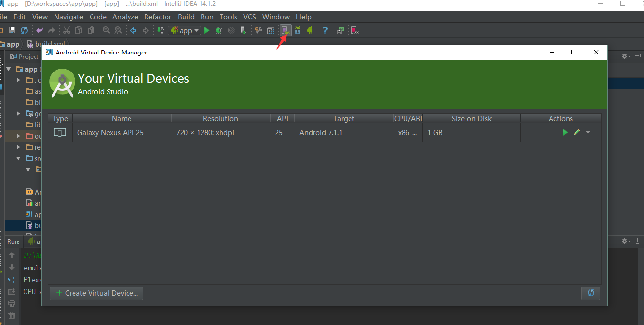Click the Attach debugger to Android process icon
Image resolution: width=644 pixels, height=325 pixels.
click(243, 30)
